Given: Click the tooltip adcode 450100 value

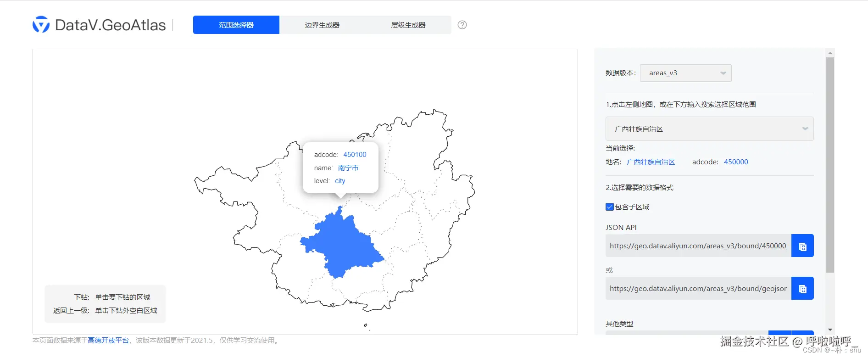Looking at the screenshot, I should point(355,155).
